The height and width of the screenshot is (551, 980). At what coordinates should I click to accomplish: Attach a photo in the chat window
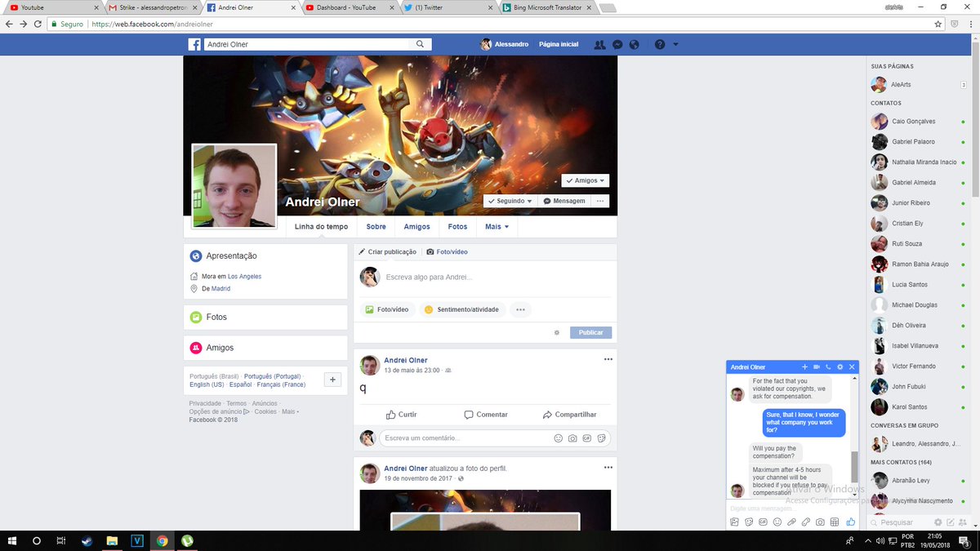pos(735,522)
